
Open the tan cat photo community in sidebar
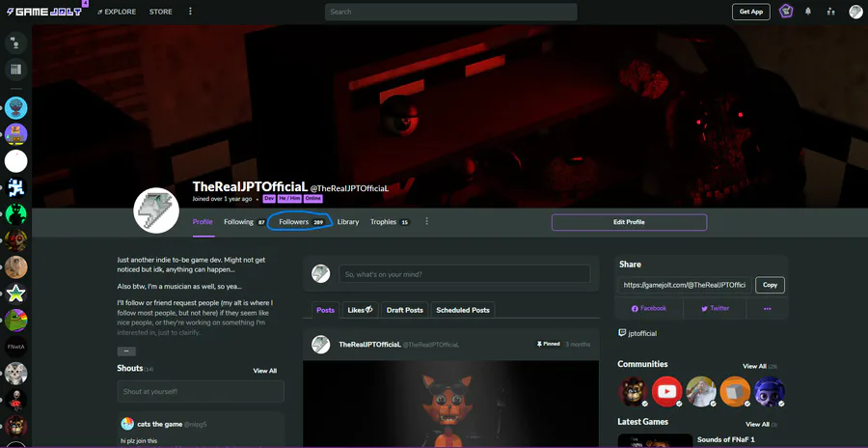tap(16, 267)
